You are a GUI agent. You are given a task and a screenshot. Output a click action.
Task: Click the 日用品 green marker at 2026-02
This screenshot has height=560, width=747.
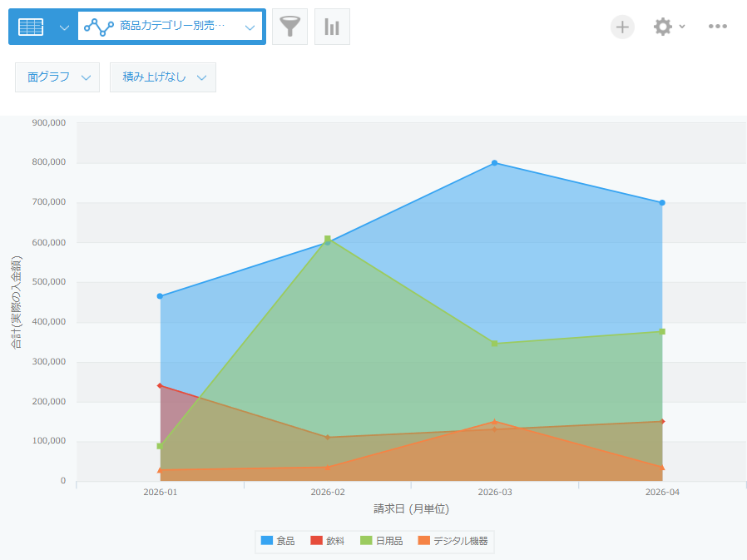(x=327, y=239)
